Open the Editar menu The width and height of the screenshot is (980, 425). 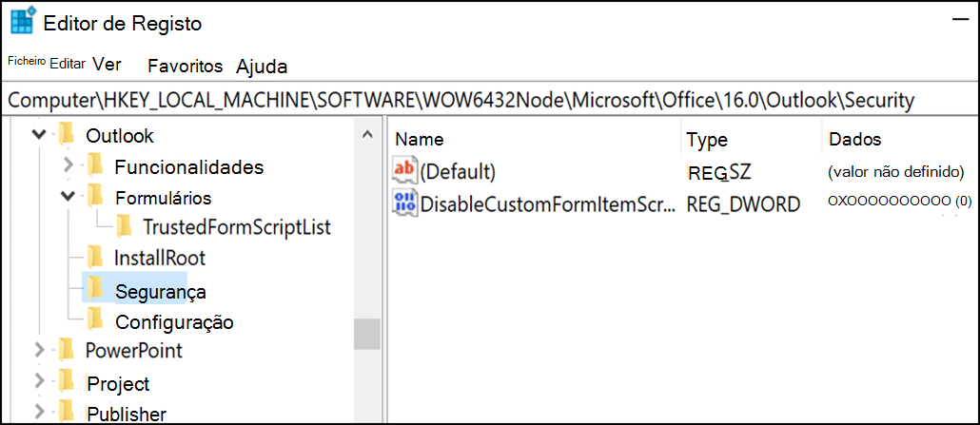[68, 65]
